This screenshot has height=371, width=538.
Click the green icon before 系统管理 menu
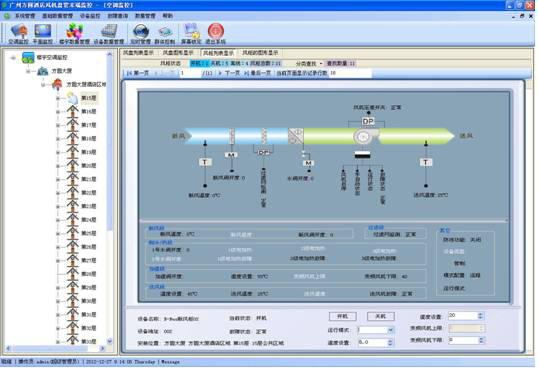pyautogui.click(x=7, y=16)
